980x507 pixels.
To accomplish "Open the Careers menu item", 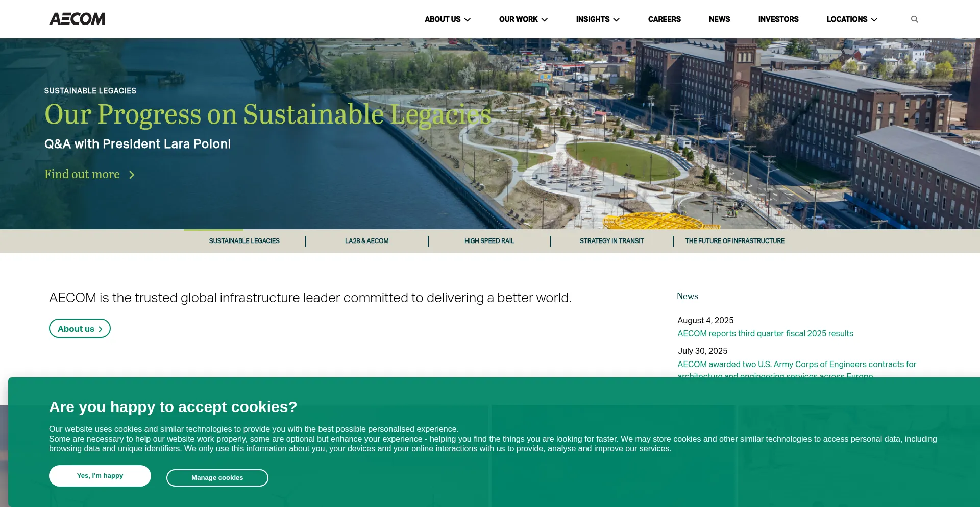I will [x=664, y=19].
